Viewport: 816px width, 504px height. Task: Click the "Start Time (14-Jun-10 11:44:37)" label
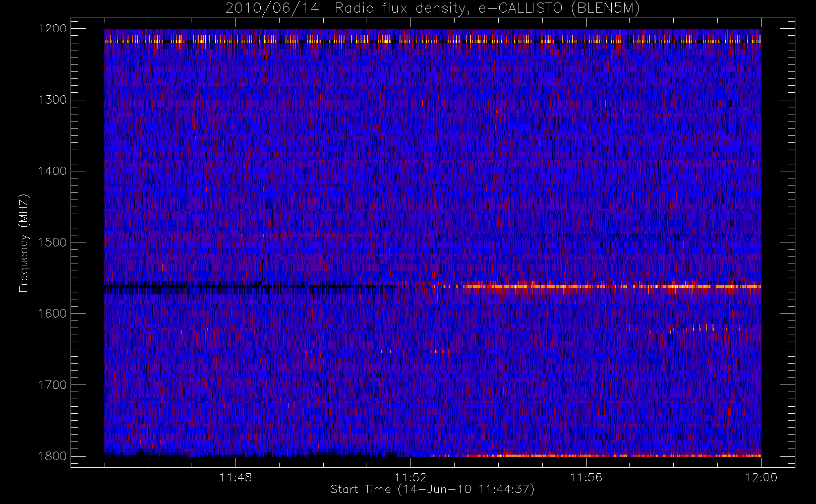click(x=433, y=489)
